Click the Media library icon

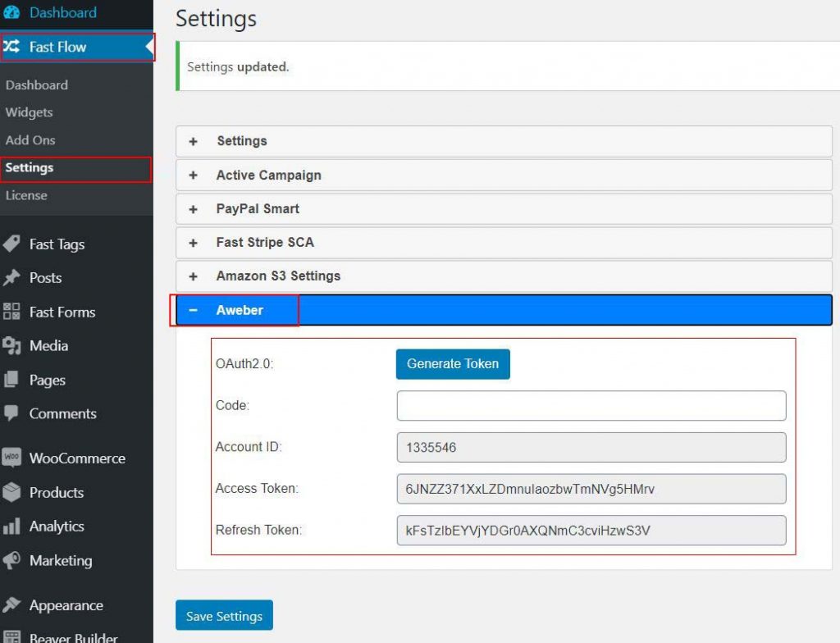(x=11, y=345)
